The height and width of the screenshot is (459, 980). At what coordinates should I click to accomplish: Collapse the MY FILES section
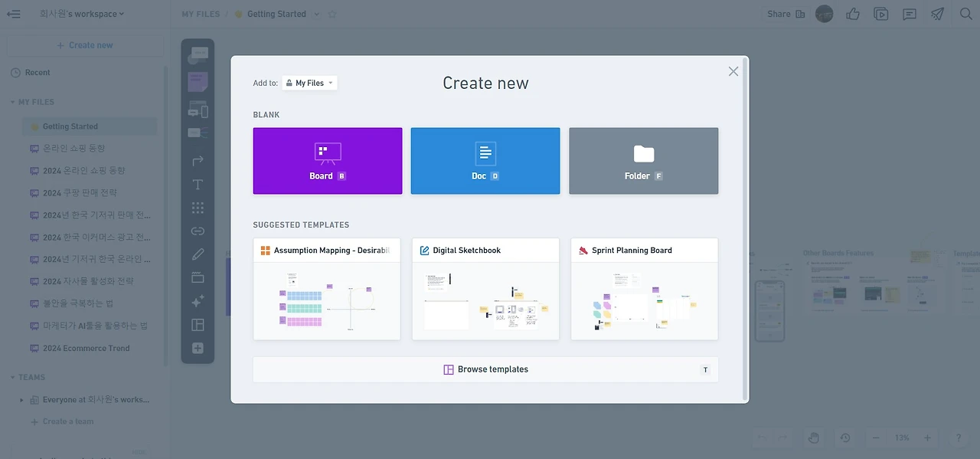(12, 102)
